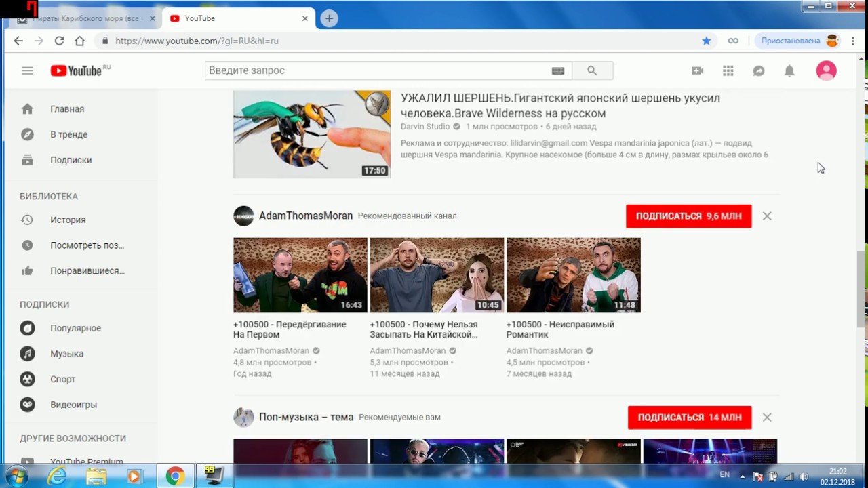868x488 pixels.
Task: Click the browser back arrow
Action: (x=18, y=41)
